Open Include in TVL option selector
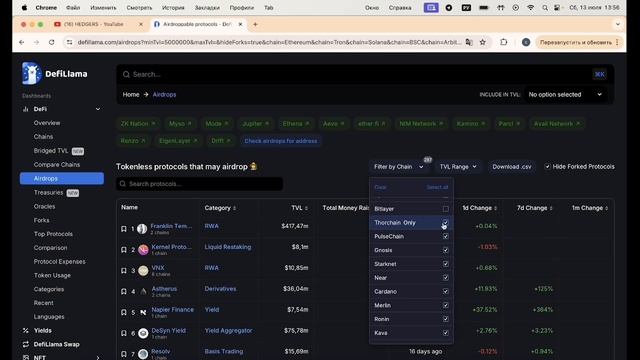Viewport: 640px width, 360px height. pos(565,94)
